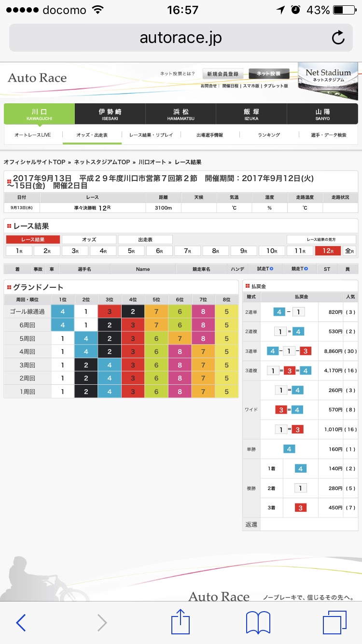
Task: Click the Auto Race logo
Action: point(38,78)
